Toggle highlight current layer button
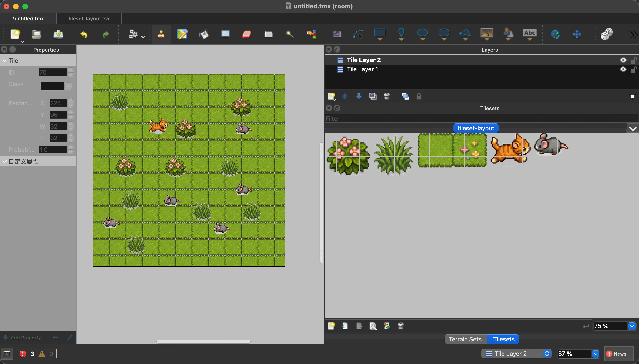This screenshot has width=639, height=364. coord(632,96)
